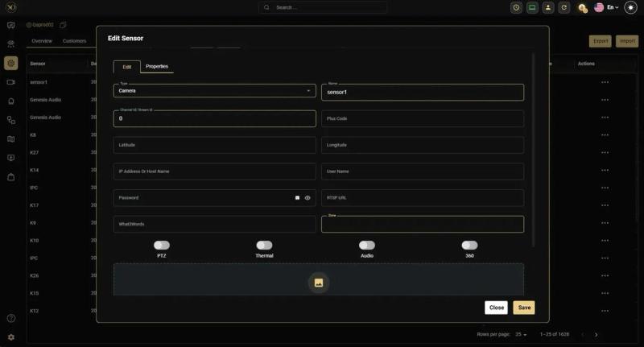The width and height of the screenshot is (644, 347).
Task: Switch to the Edit tab in dialog
Action: click(x=127, y=67)
